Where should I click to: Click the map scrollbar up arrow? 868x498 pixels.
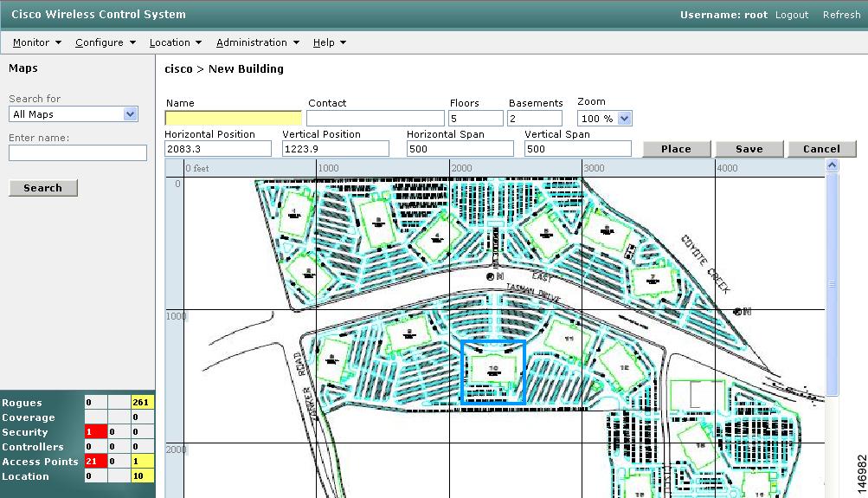832,165
